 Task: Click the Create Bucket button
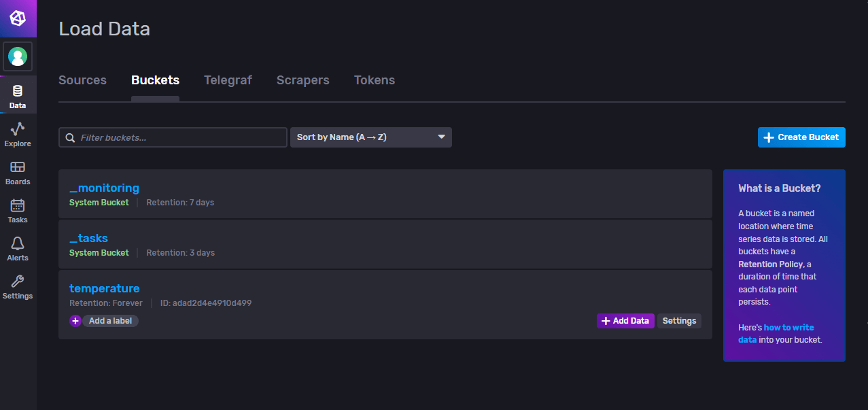pyautogui.click(x=801, y=137)
